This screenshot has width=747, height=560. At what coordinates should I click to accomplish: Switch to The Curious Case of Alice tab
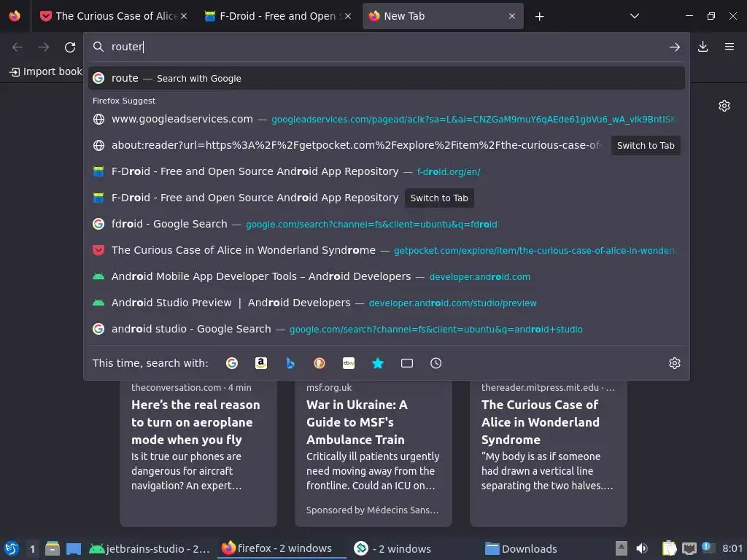(115, 16)
